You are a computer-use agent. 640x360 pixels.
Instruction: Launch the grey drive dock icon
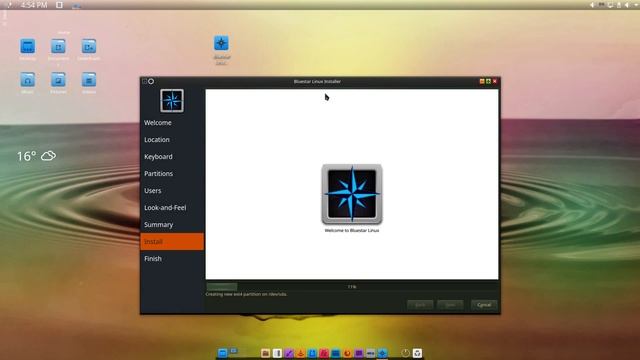tap(371, 353)
